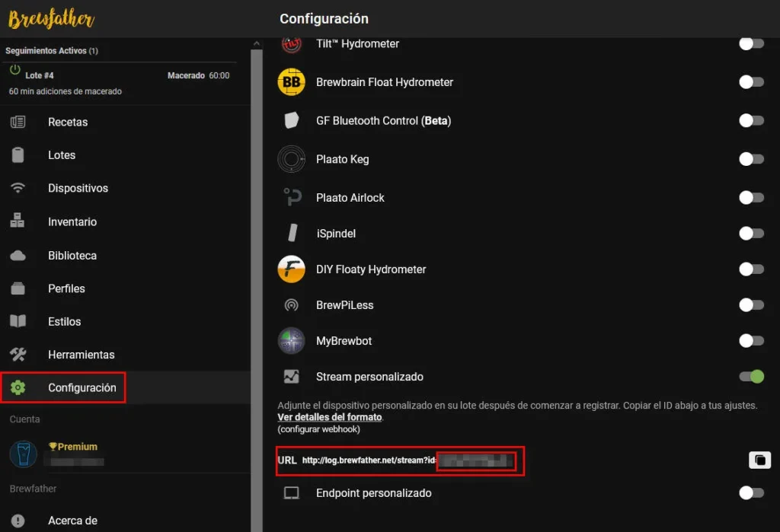Toggle MyBrewbot integration on
The width and height of the screenshot is (780, 532).
pos(751,340)
